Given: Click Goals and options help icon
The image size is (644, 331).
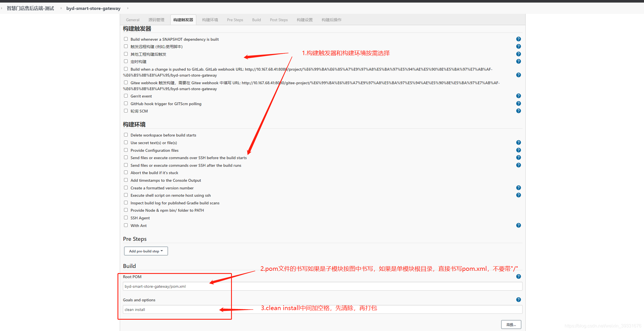Looking at the screenshot, I should tap(518, 300).
